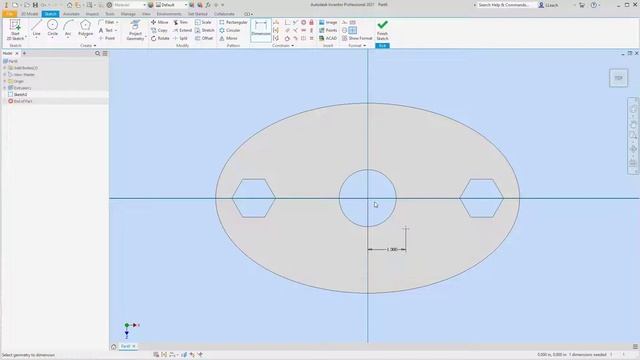Expand the View: Master tree node
The image size is (640, 360).
[x=4, y=75]
